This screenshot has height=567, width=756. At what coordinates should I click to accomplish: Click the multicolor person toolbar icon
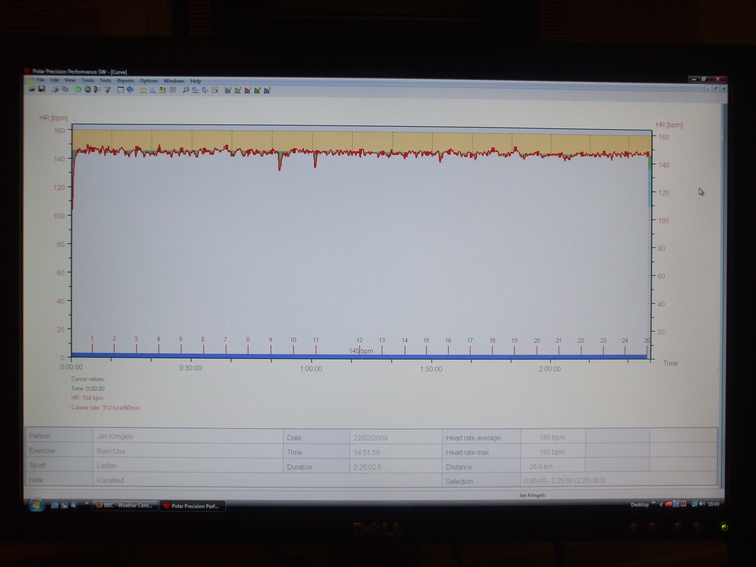[163, 90]
